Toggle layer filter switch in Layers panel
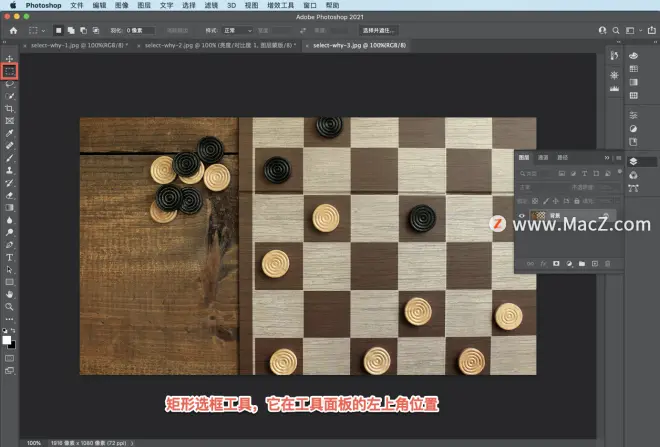This screenshot has height=447, width=660. (620, 172)
